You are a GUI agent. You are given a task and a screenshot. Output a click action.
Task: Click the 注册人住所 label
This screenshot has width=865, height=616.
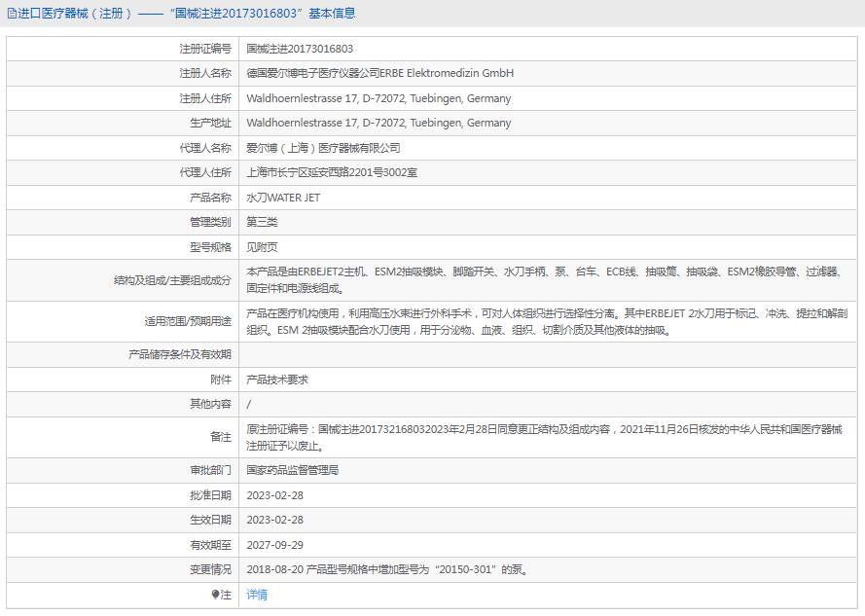(x=205, y=98)
